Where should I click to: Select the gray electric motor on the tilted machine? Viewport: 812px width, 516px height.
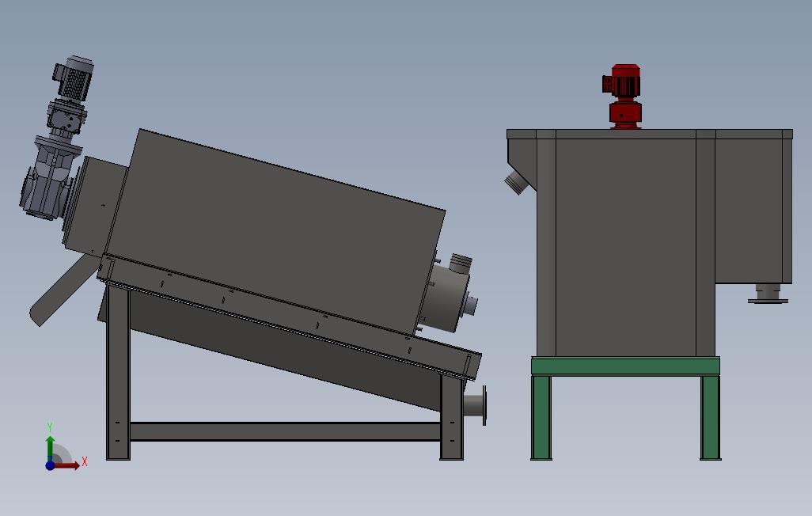tap(74, 78)
